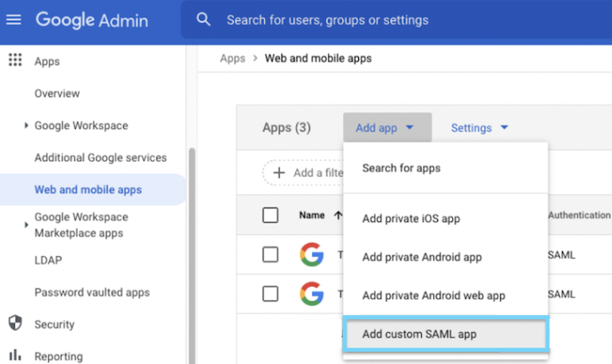612x364 pixels.
Task: Choose Add private iOS app
Action: click(x=446, y=219)
